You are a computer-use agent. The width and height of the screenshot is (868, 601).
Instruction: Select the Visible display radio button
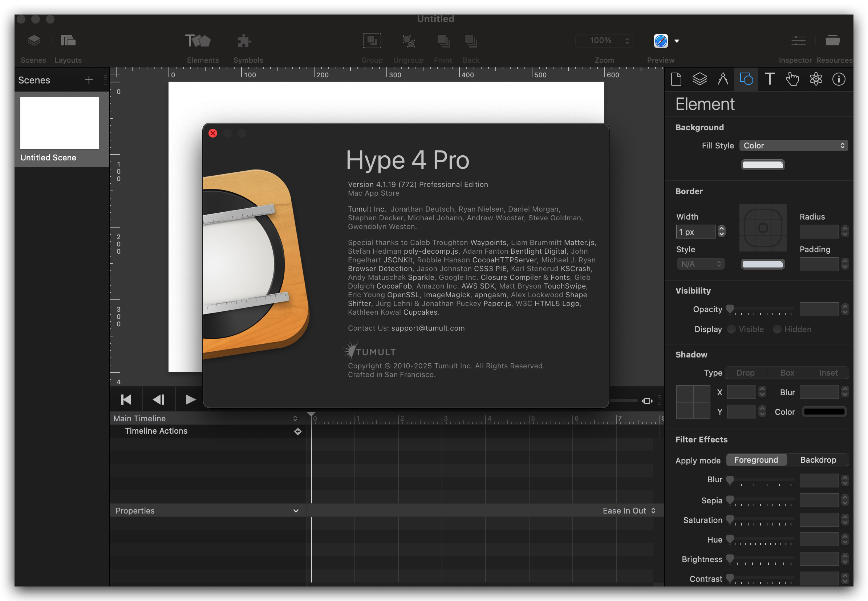coord(731,329)
